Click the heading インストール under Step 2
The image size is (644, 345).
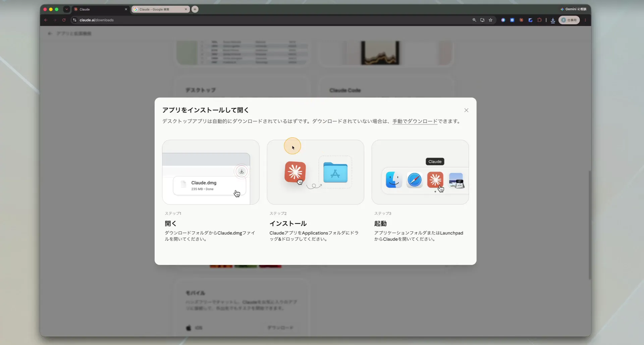[x=288, y=223]
